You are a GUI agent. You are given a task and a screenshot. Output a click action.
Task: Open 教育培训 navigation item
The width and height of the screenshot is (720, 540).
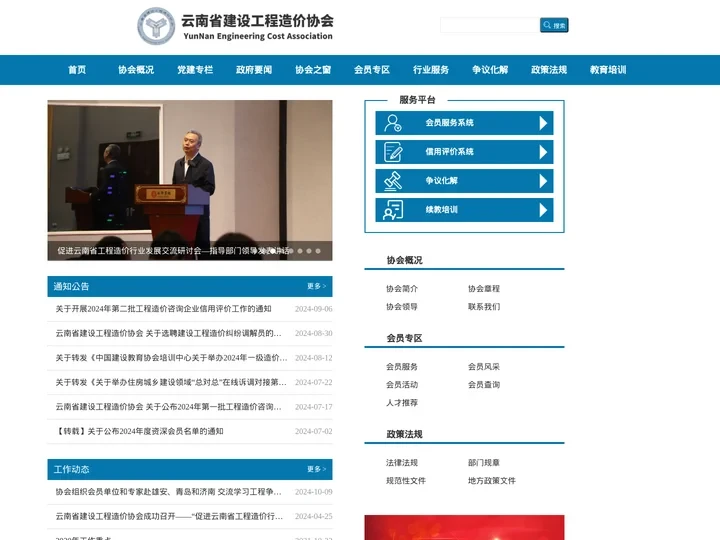point(608,70)
